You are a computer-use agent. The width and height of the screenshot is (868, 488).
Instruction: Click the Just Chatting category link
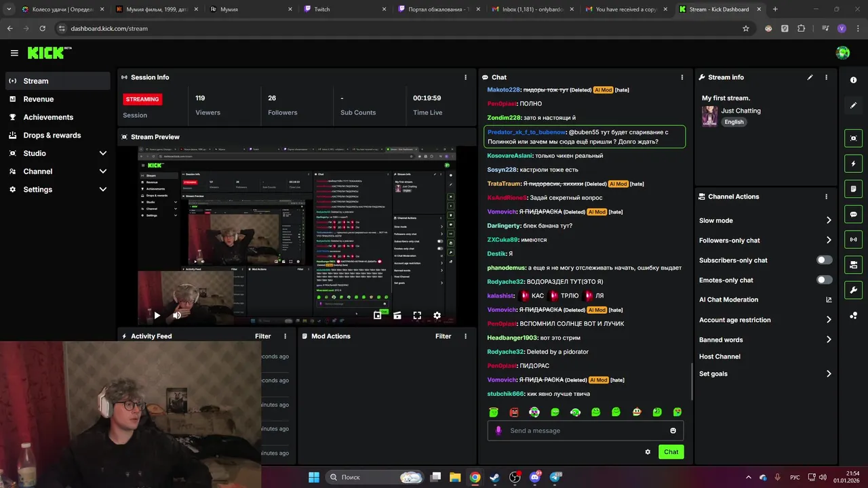pos(741,110)
